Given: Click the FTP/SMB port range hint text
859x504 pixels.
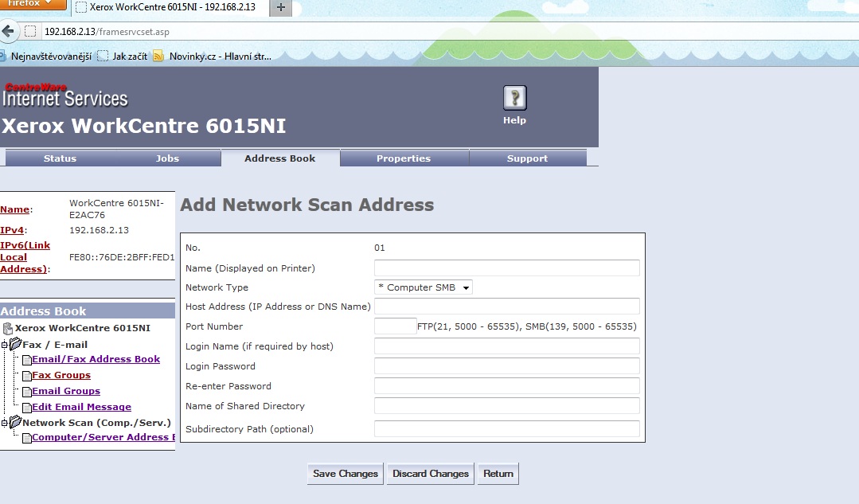Looking at the screenshot, I should click(527, 326).
